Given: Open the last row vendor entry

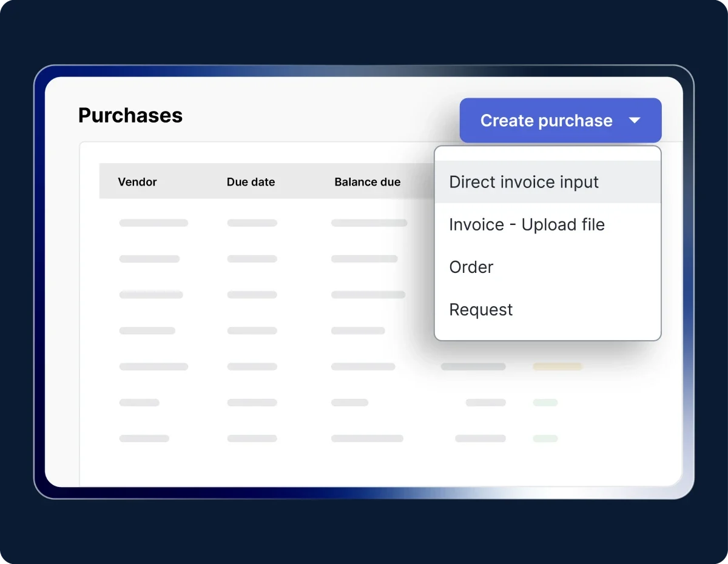Looking at the screenshot, I should pos(144,438).
